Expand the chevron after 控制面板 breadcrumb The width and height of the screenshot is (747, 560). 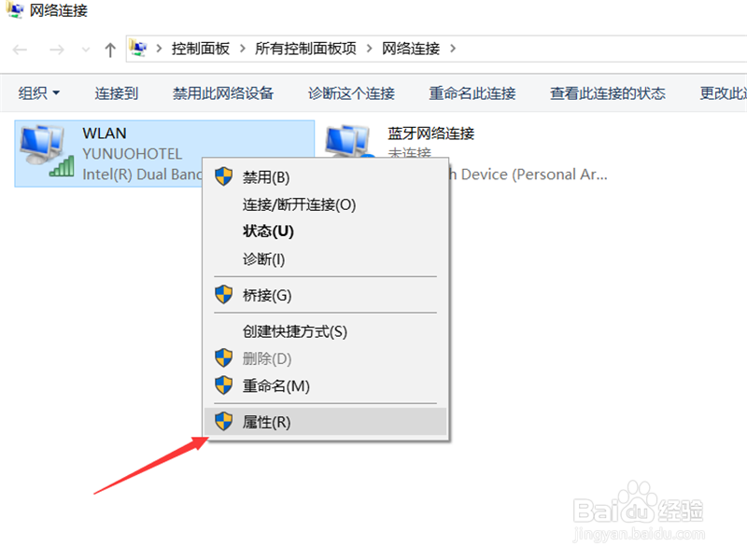[x=243, y=49]
